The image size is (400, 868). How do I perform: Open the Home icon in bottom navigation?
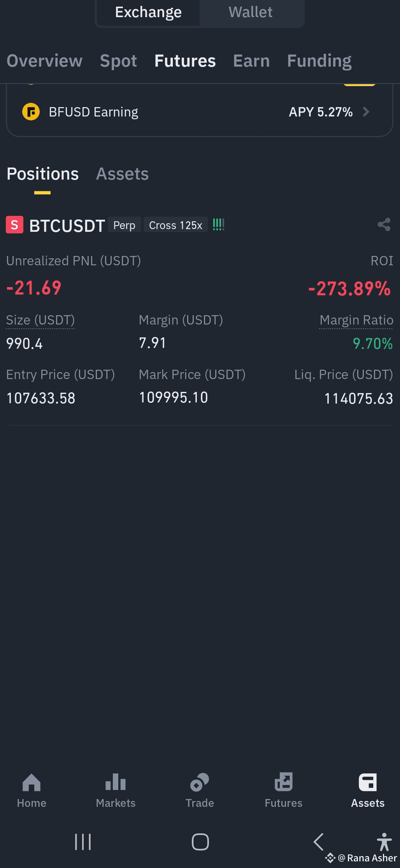(32, 782)
